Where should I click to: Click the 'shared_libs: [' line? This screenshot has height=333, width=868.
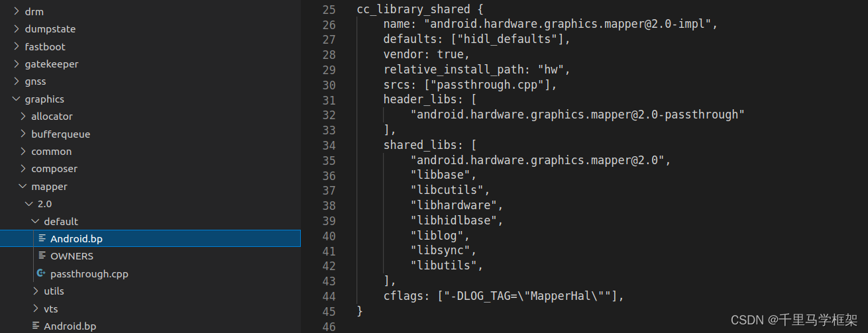(429, 146)
